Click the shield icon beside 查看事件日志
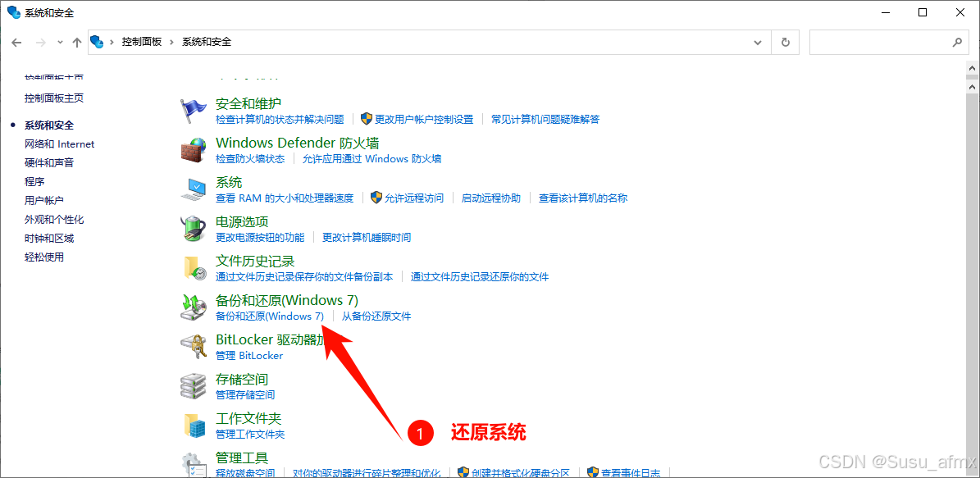 pos(592,472)
